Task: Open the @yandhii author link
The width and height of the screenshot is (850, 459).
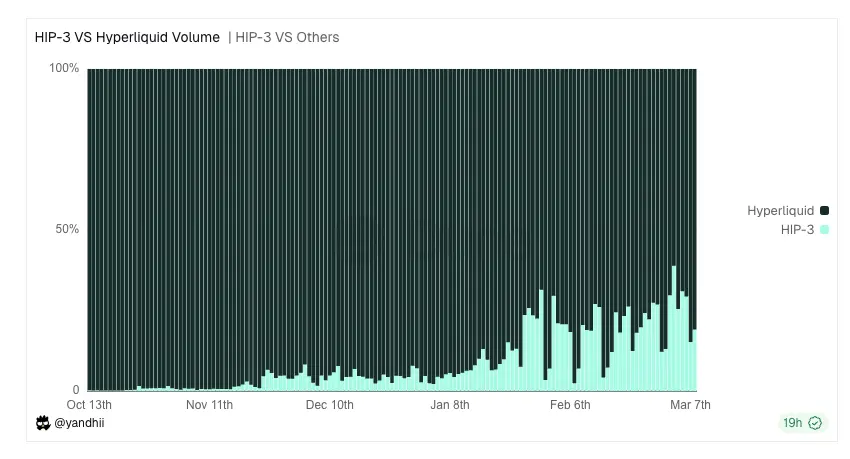Action: pyautogui.click(x=79, y=423)
